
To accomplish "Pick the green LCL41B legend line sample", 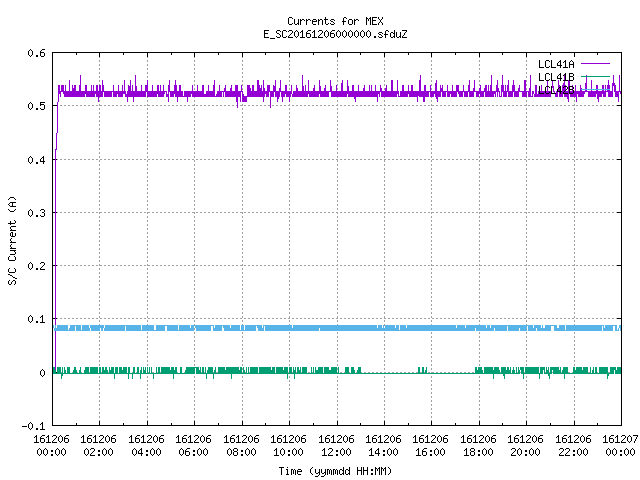I will click(595, 76).
